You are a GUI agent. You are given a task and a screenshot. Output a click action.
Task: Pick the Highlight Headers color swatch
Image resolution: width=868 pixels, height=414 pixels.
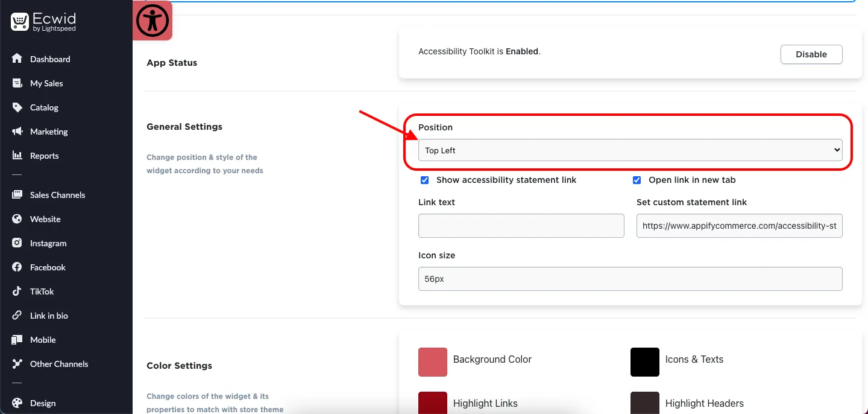[645, 403]
